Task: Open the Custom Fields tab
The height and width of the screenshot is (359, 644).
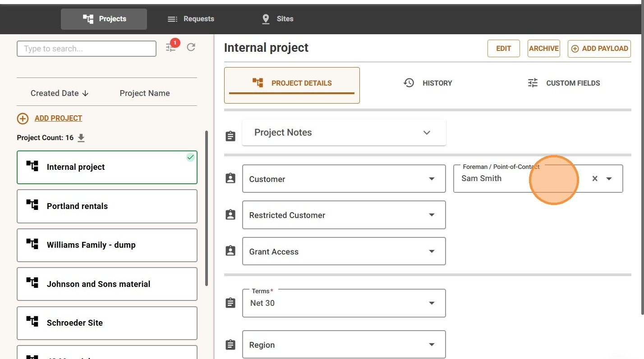Action: tap(564, 83)
